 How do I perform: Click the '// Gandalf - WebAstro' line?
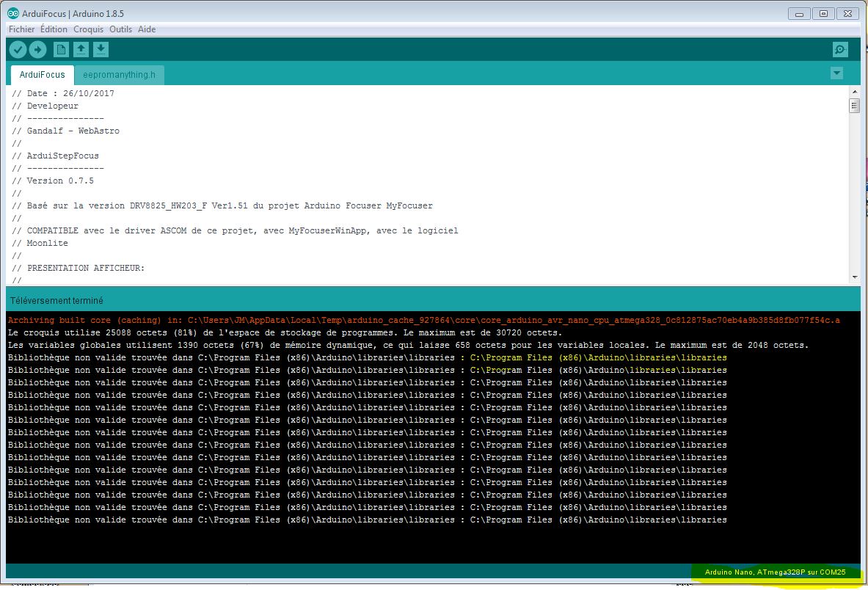[x=66, y=131]
